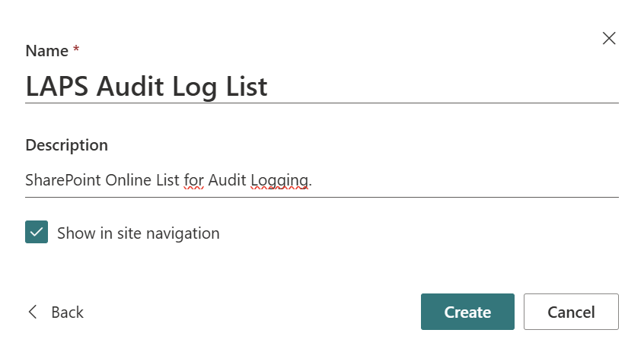Click the 'Description' field label
This screenshot has height=352, width=644.
click(x=66, y=144)
